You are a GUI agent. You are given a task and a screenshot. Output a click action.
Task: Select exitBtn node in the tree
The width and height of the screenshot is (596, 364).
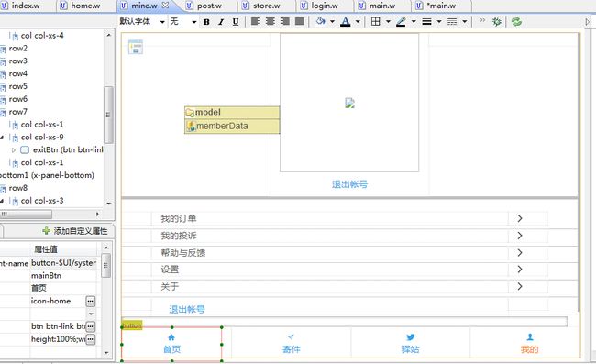(68, 149)
